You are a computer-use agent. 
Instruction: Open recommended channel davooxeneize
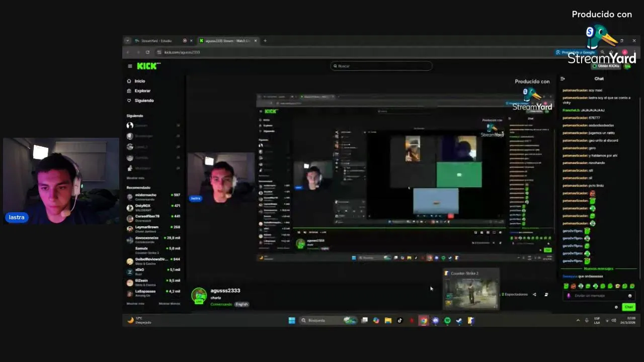click(153, 239)
